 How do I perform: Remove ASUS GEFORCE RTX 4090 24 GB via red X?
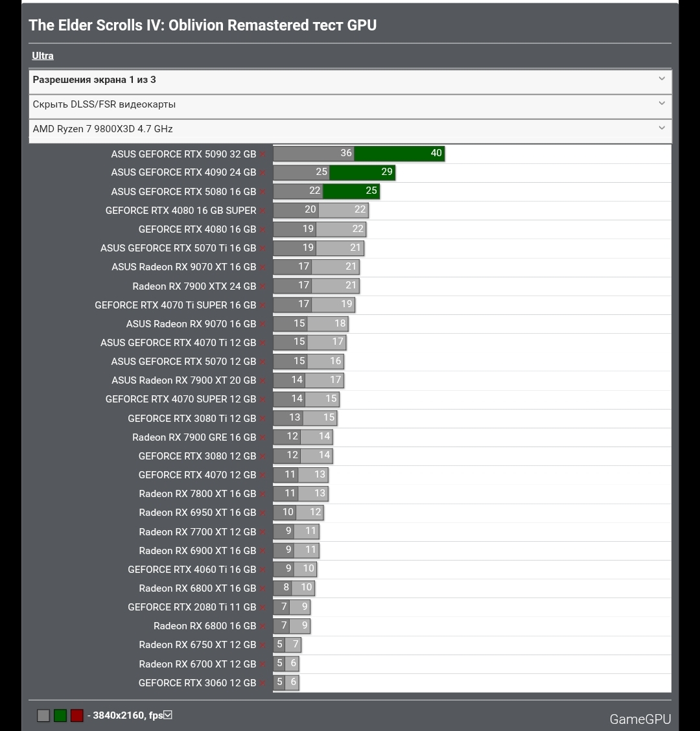262,173
